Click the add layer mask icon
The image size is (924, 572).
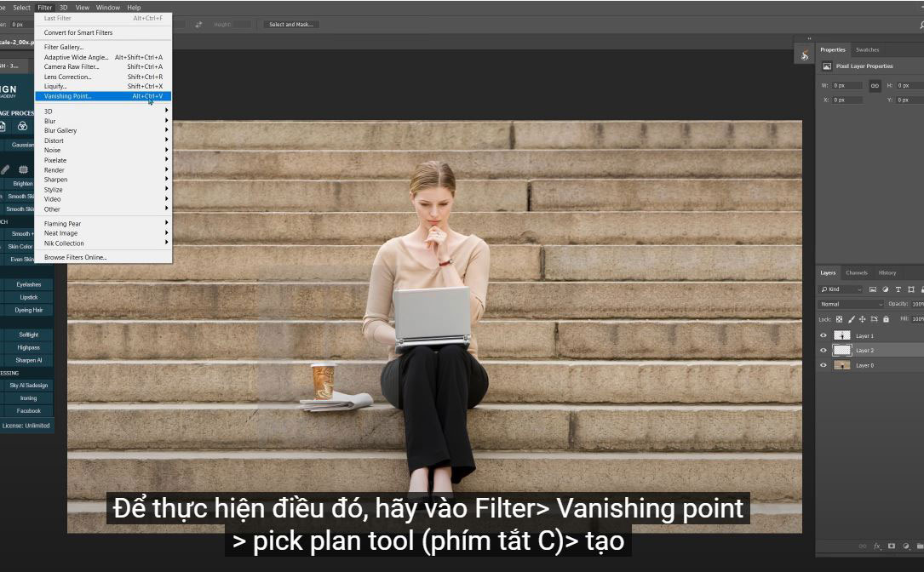coord(892,546)
